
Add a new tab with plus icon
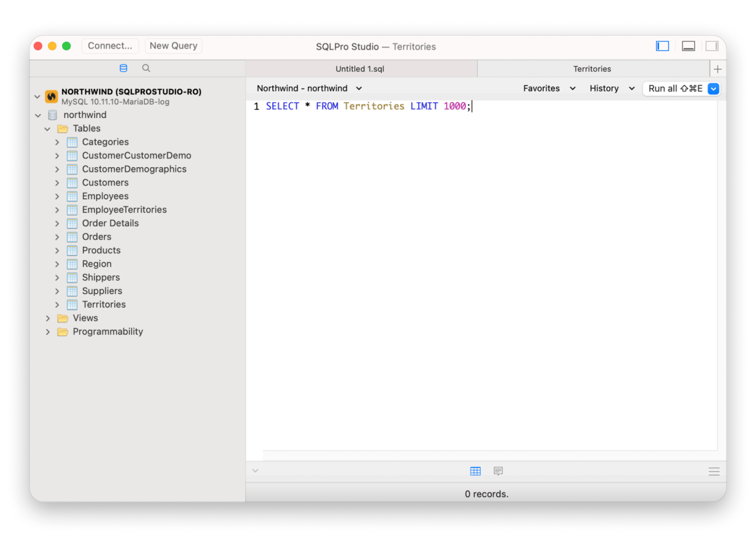(x=718, y=69)
